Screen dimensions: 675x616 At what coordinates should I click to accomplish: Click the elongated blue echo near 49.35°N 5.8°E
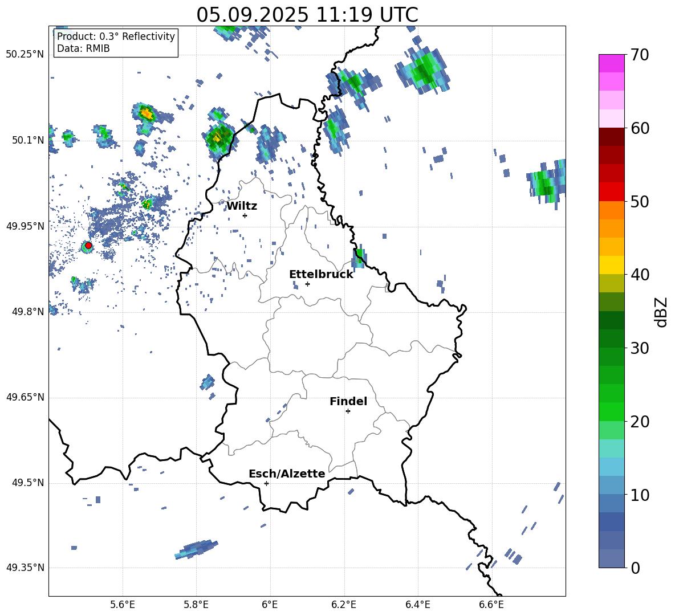point(196,549)
